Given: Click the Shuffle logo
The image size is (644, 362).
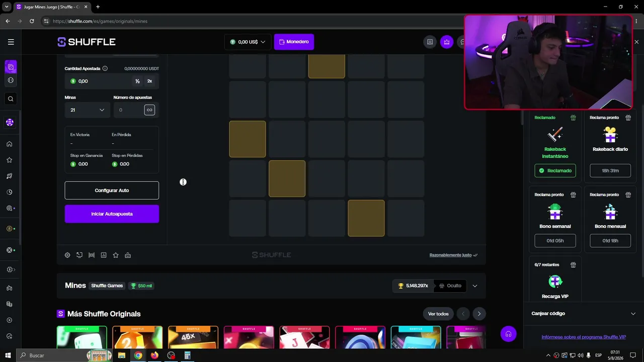Looking at the screenshot, I should click(x=87, y=42).
